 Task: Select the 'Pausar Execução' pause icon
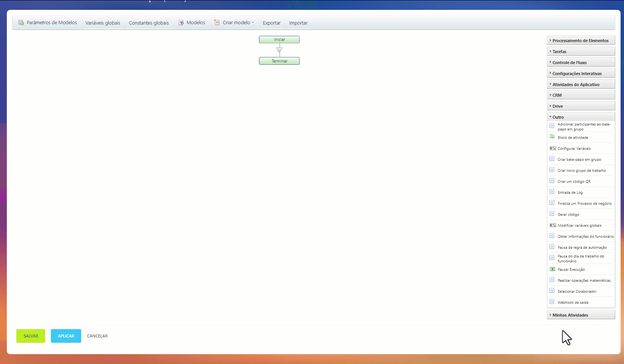tap(553, 269)
